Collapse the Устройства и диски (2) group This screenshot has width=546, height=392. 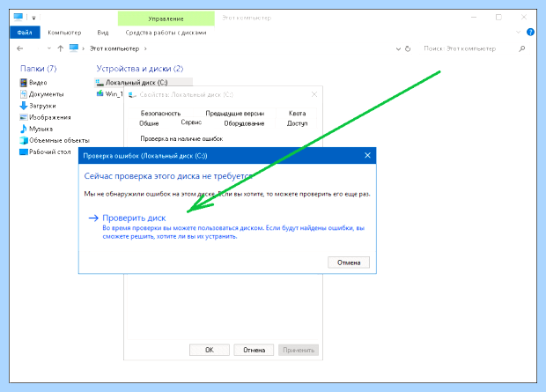[x=140, y=69]
